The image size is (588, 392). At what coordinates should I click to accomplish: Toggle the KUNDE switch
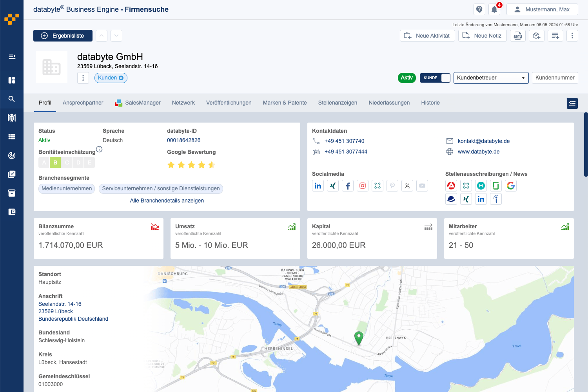pos(435,78)
